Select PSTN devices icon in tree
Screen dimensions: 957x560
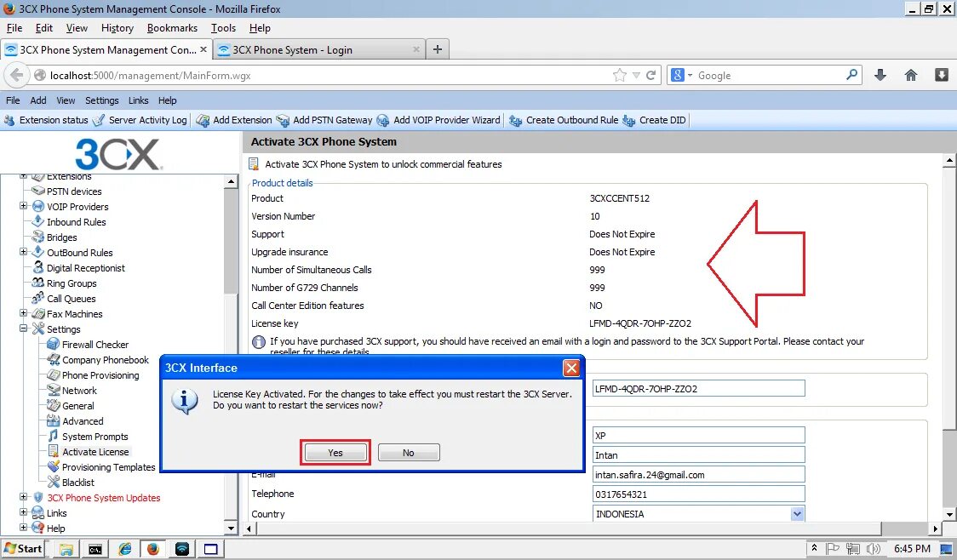click(38, 191)
